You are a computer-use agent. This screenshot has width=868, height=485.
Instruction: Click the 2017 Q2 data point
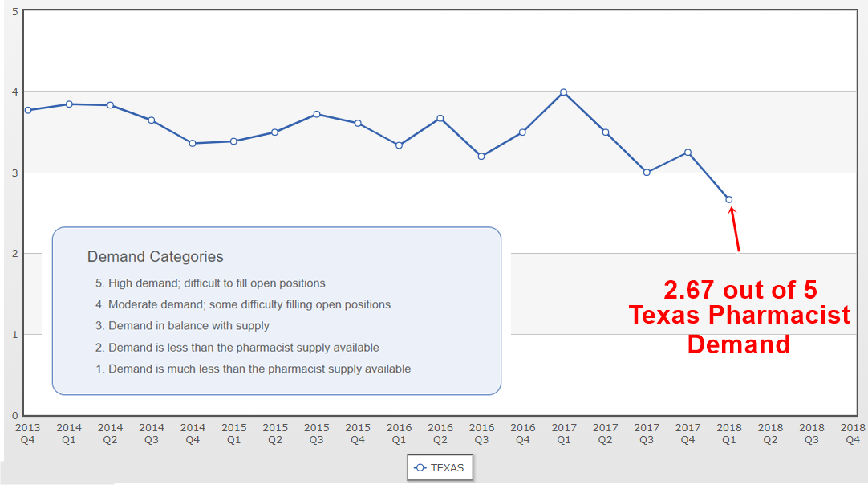605,132
